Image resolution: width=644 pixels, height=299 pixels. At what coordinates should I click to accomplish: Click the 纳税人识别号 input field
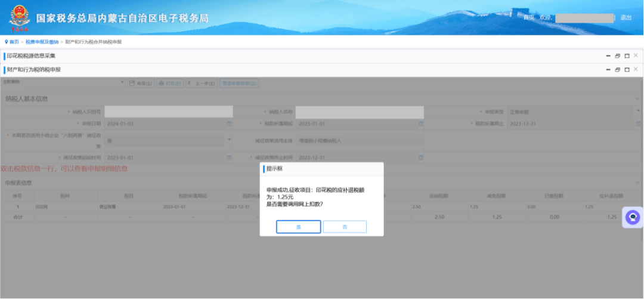pos(169,112)
